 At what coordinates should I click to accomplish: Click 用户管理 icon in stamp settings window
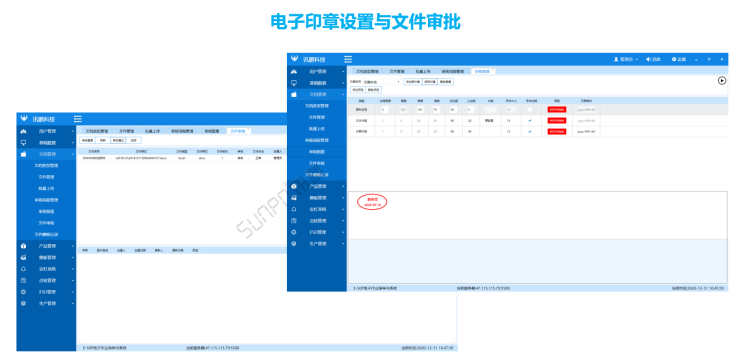[x=294, y=71]
